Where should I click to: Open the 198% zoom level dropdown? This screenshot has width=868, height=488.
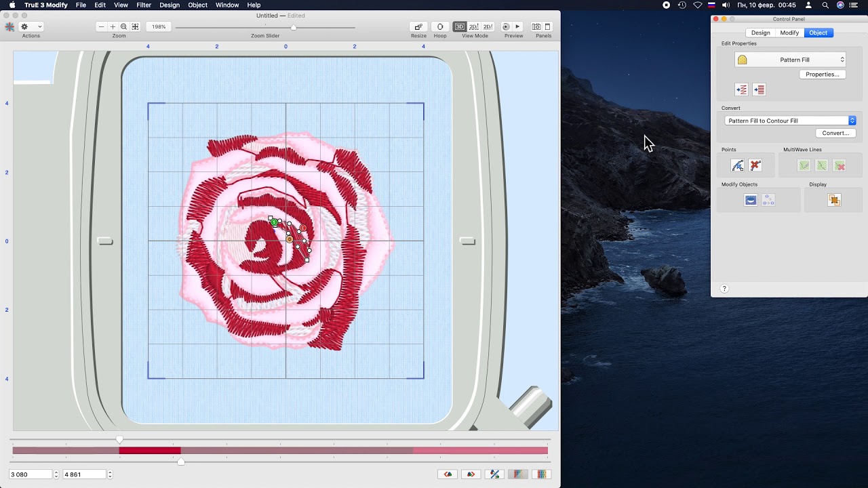point(158,26)
